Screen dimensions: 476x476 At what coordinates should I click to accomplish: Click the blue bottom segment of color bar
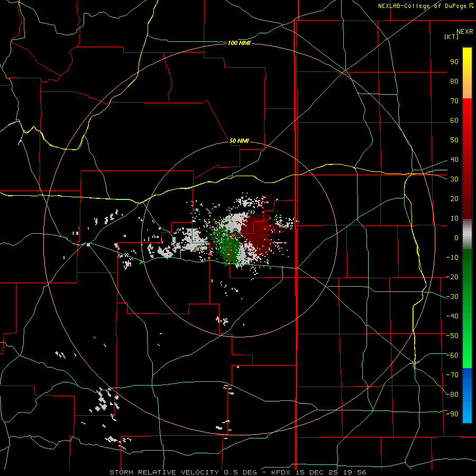point(467,396)
